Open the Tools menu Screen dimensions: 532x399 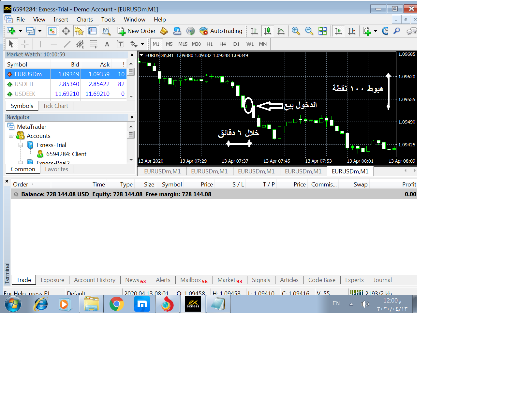(x=108, y=20)
